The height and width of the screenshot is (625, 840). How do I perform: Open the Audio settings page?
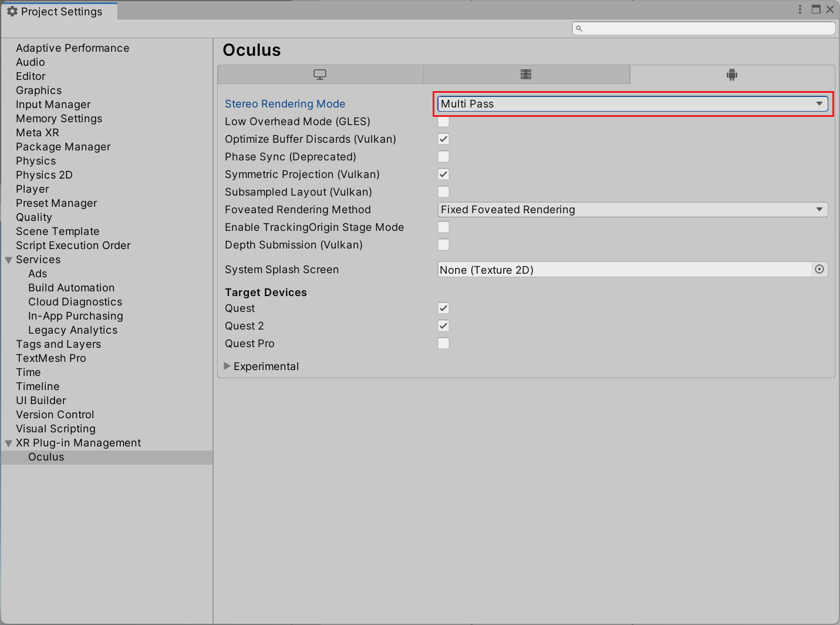click(31, 62)
